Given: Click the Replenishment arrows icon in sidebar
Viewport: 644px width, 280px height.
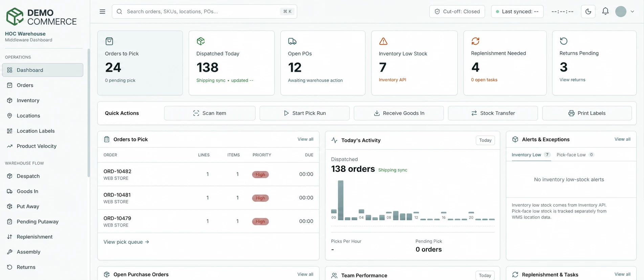Looking at the screenshot, I should (10, 237).
